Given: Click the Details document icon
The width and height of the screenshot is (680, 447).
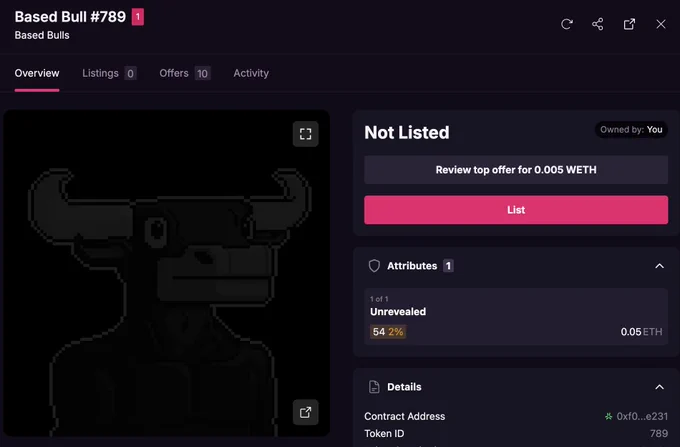Looking at the screenshot, I should [374, 387].
